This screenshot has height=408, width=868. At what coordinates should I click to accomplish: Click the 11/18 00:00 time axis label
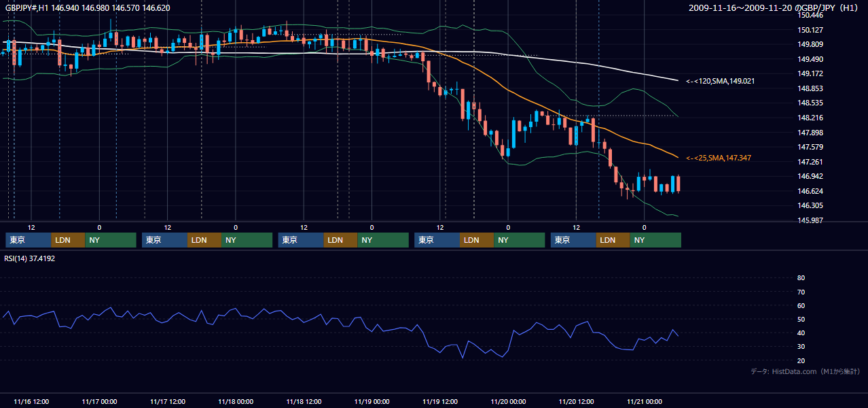(x=236, y=401)
